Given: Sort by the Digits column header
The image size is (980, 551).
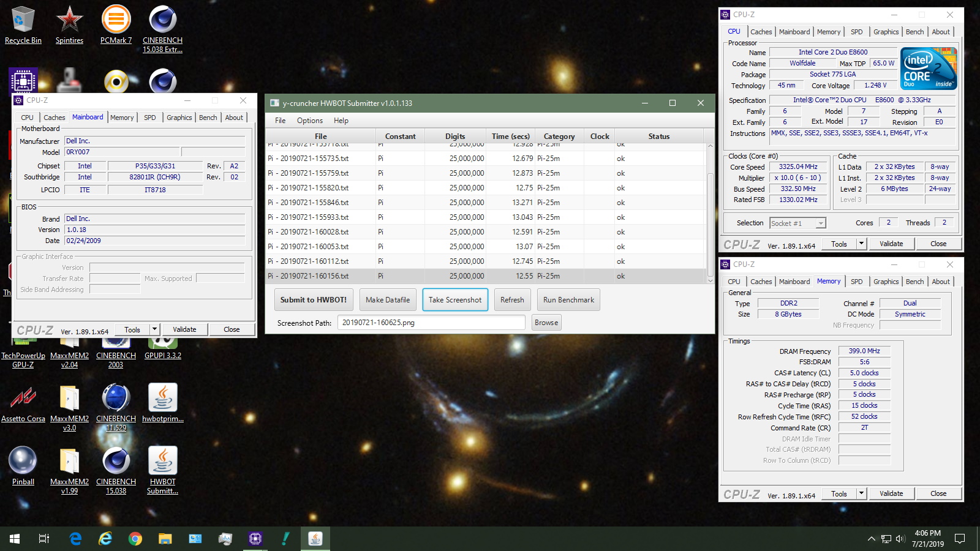Looking at the screenshot, I should click(455, 137).
